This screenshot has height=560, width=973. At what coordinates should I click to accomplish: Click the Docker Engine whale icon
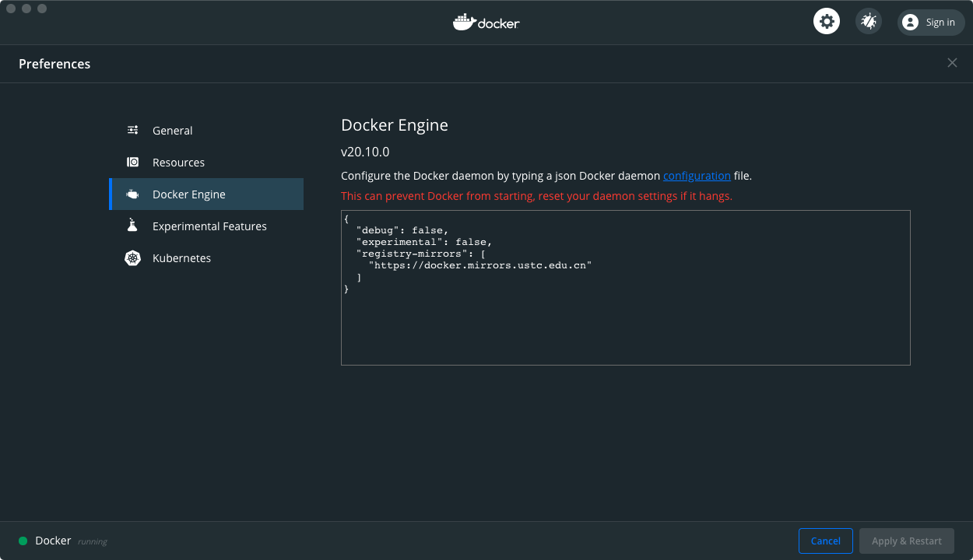[133, 194]
